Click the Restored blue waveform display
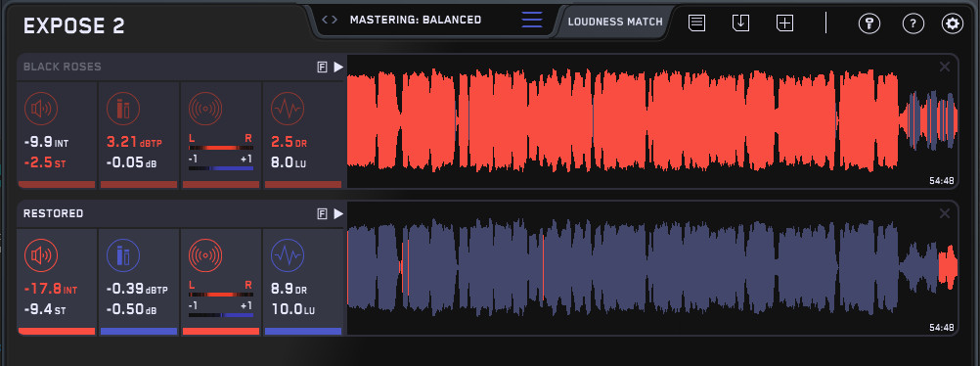 pos(653,268)
